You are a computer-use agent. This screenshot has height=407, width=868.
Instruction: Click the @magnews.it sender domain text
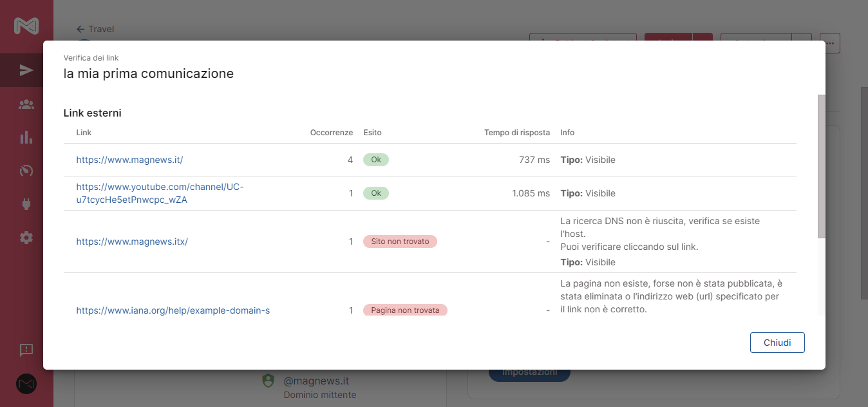pos(316,381)
